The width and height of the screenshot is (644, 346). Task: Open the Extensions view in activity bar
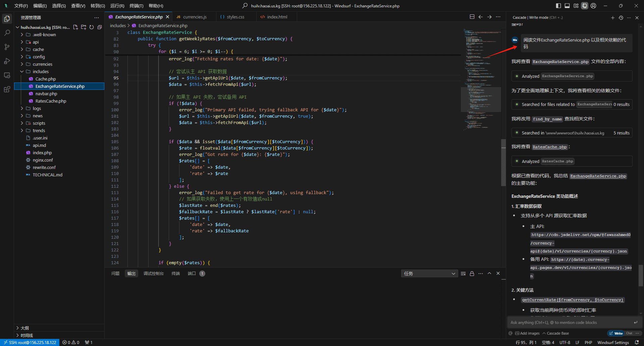(x=7, y=89)
